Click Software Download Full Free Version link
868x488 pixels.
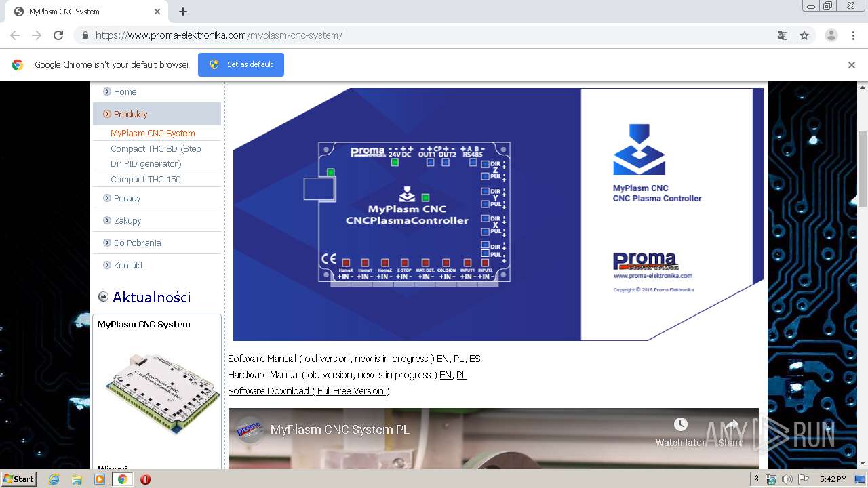307,391
